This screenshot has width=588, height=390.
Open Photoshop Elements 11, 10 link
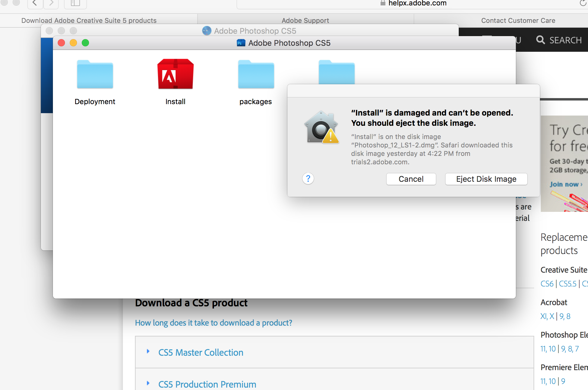(548, 349)
